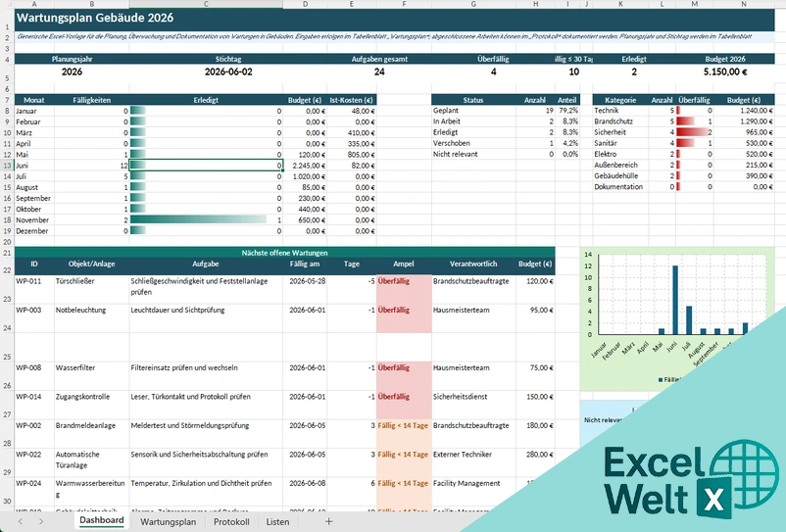Click 'Fällig < 14 Tage' for WP-002
This screenshot has height=532, width=786.
pyautogui.click(x=404, y=434)
